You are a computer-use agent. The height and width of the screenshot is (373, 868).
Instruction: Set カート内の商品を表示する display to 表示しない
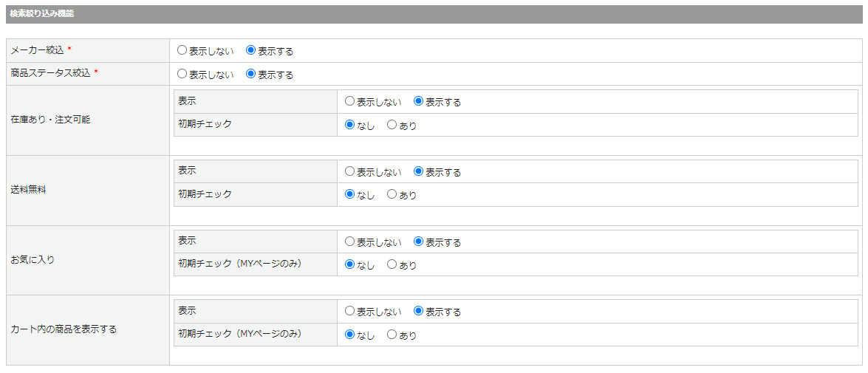350,311
